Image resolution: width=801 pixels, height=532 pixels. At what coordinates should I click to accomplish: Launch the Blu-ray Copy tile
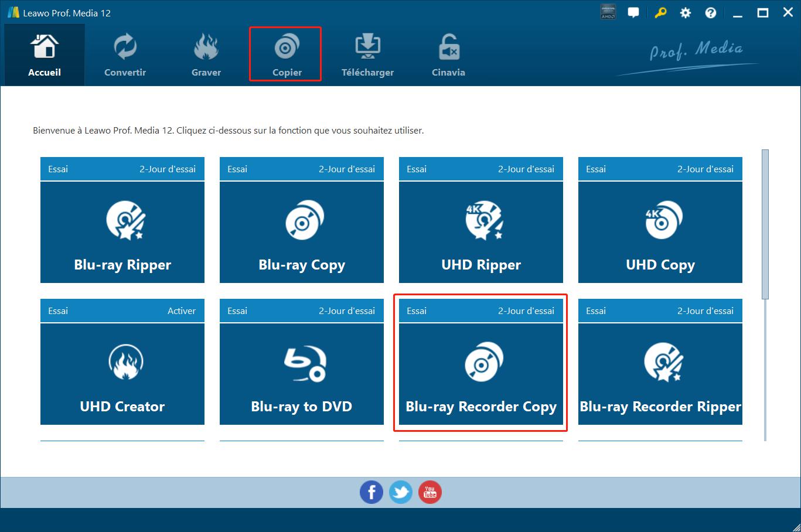(x=301, y=232)
